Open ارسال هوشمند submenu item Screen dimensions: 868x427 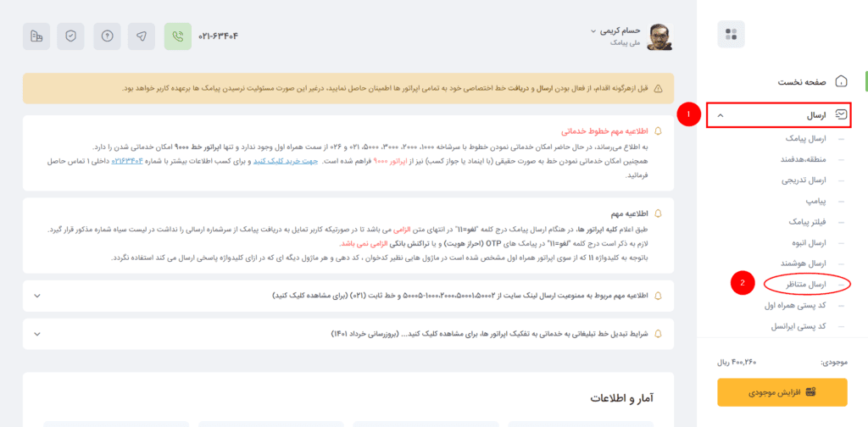[x=805, y=263]
